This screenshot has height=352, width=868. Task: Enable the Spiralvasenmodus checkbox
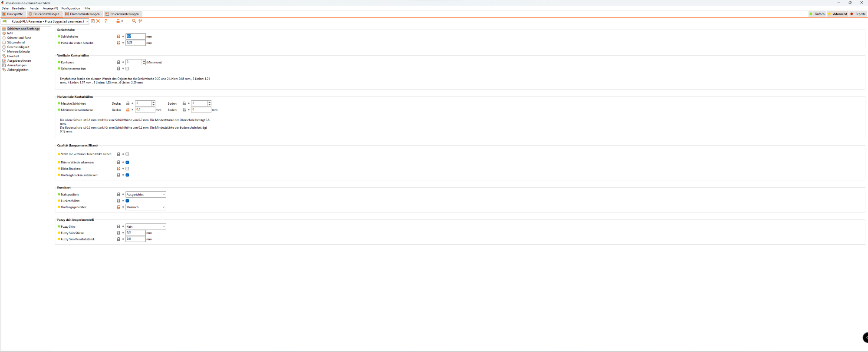(127, 69)
